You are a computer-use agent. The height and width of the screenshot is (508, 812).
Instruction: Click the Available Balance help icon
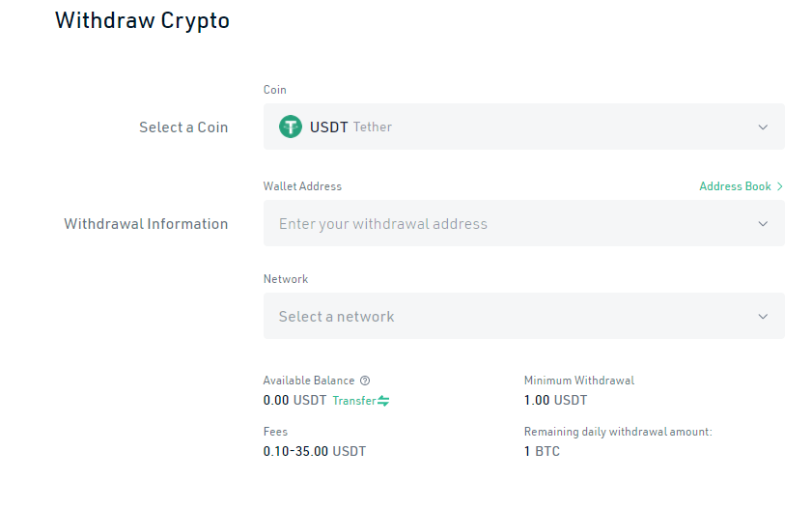pos(365,381)
